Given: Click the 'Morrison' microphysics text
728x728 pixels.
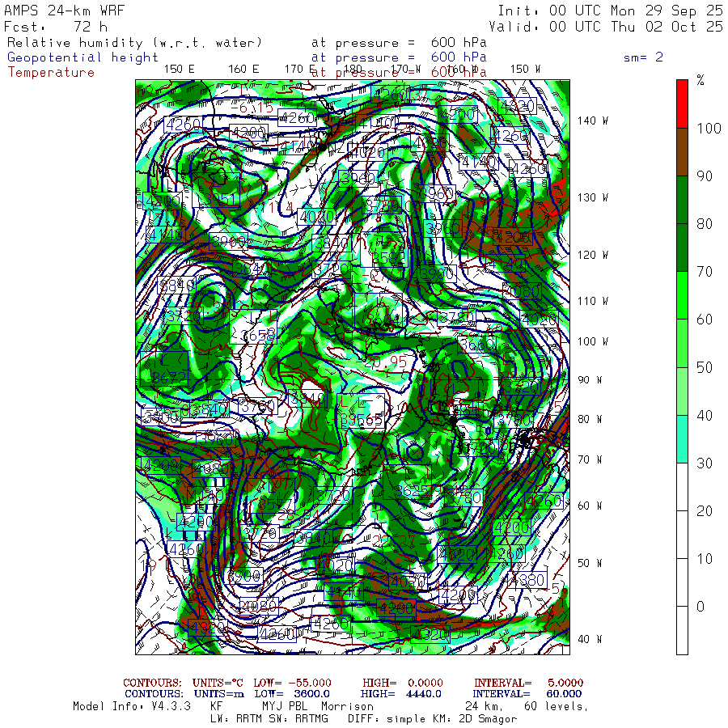Looking at the screenshot, I should (347, 707).
